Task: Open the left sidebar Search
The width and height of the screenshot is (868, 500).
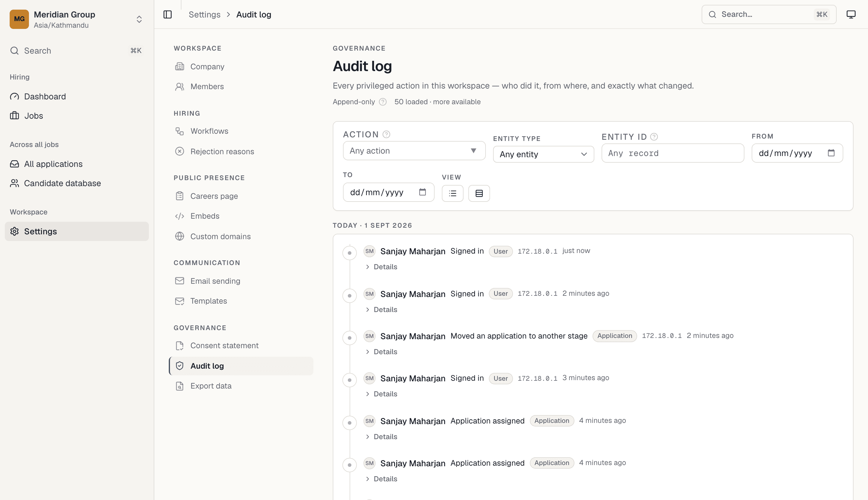Action: [x=76, y=51]
